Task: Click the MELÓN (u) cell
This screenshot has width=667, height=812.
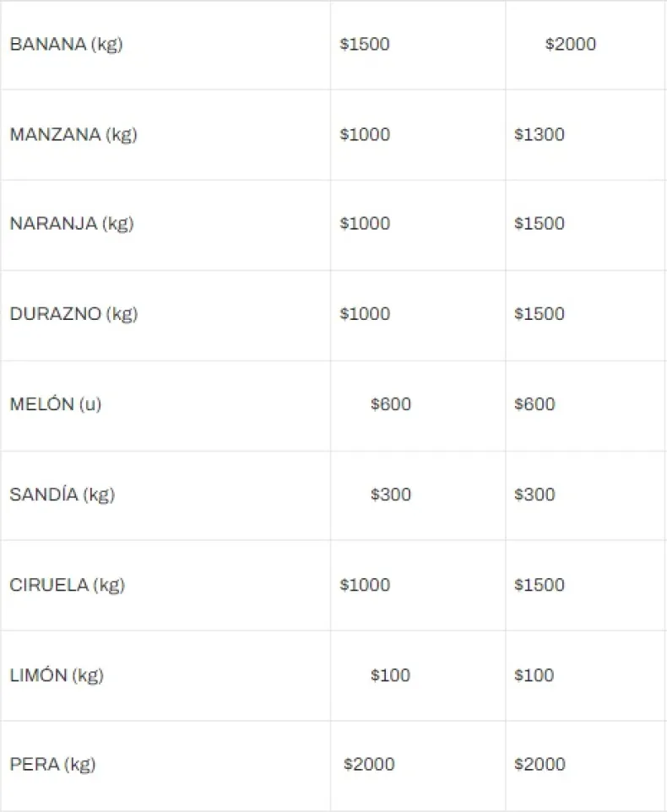Action: pyautogui.click(x=55, y=404)
